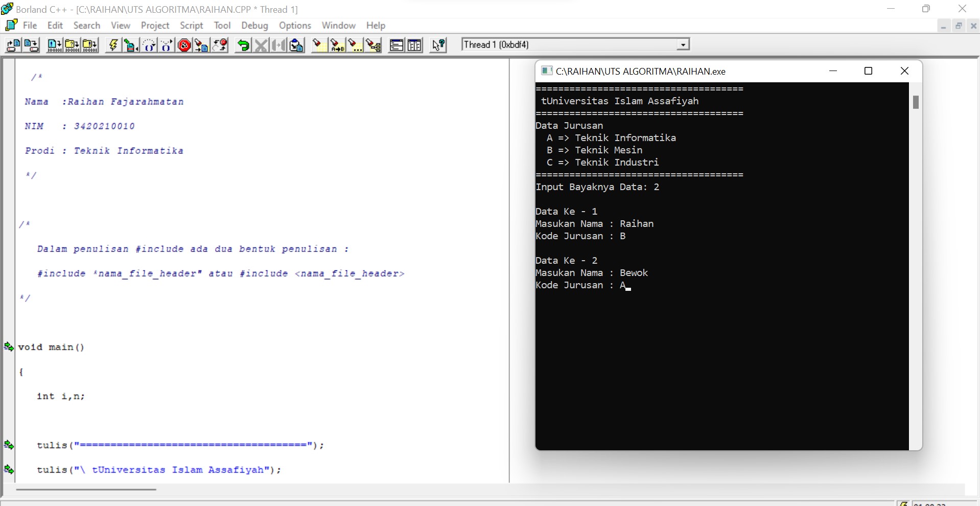Click 'Prodi : Teknik Informatika' comment line
This screenshot has width=980, height=506.
104,151
